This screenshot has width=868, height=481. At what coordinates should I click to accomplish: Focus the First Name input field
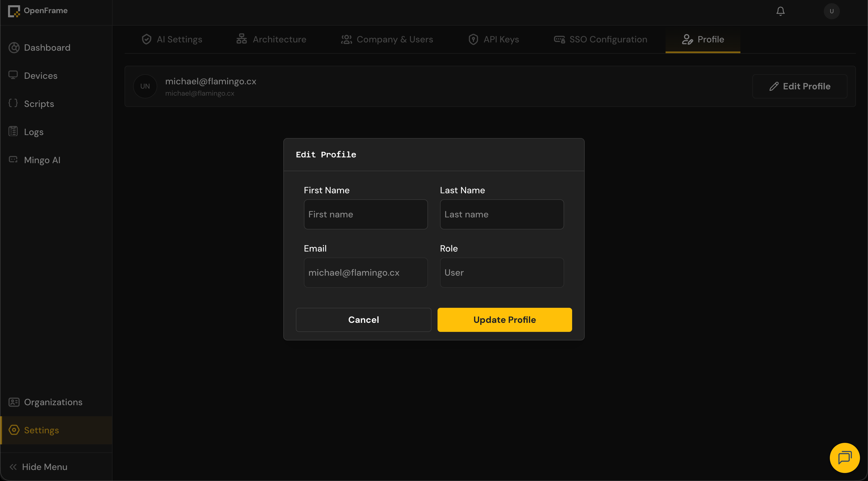(x=366, y=214)
